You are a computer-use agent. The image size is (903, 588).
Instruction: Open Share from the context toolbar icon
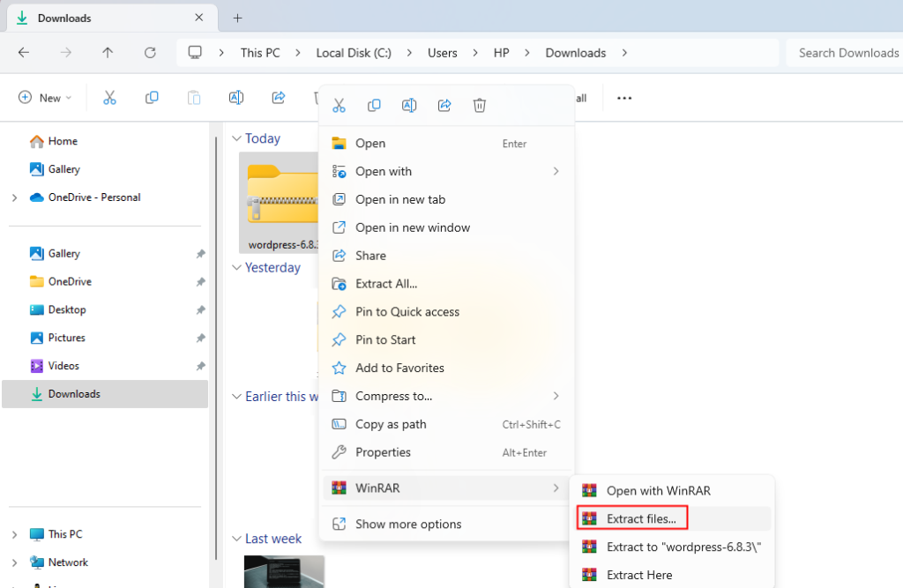pyautogui.click(x=444, y=105)
